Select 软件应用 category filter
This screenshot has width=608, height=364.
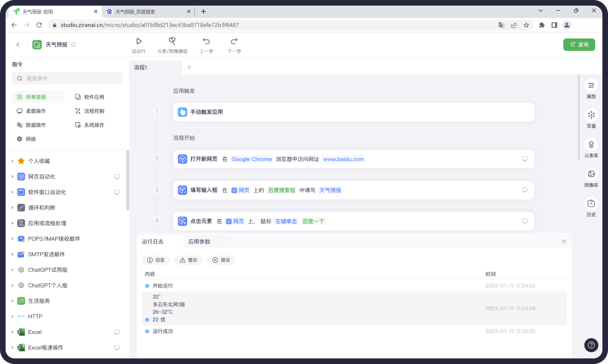(89, 97)
